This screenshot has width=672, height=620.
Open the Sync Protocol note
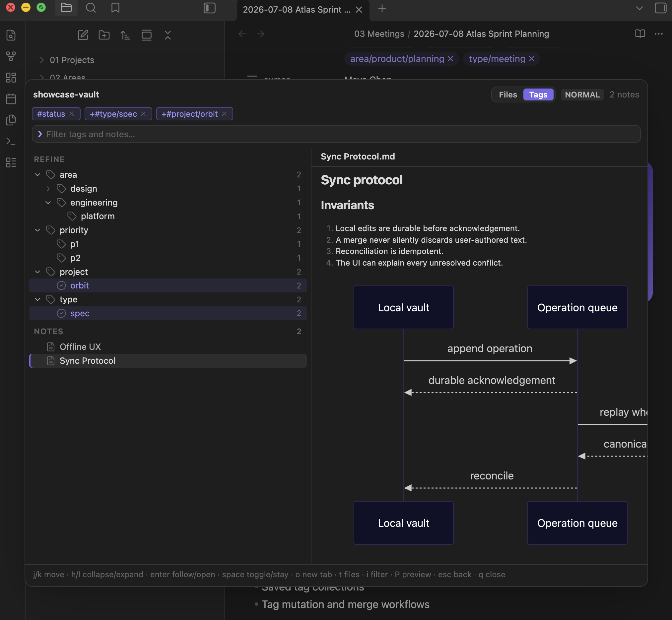point(168,361)
